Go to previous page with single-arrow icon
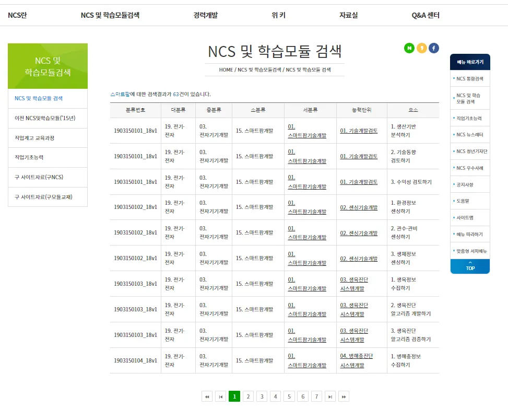 [221, 396]
